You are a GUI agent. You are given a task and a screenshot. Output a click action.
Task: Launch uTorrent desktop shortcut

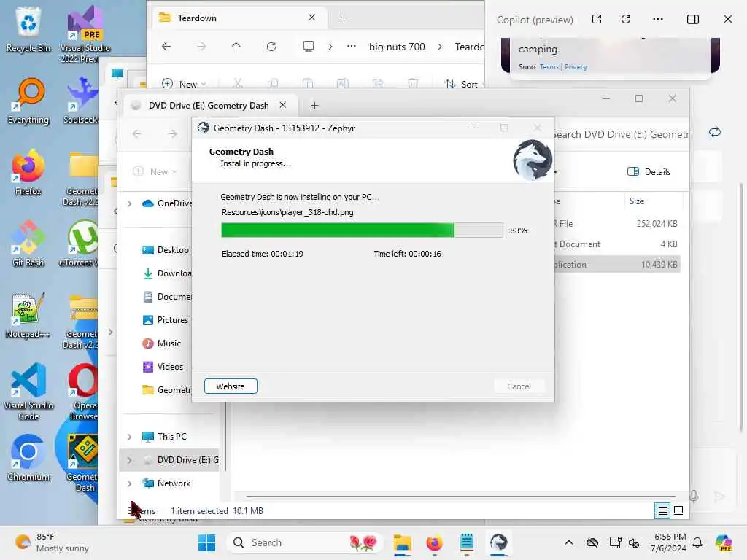tap(79, 244)
